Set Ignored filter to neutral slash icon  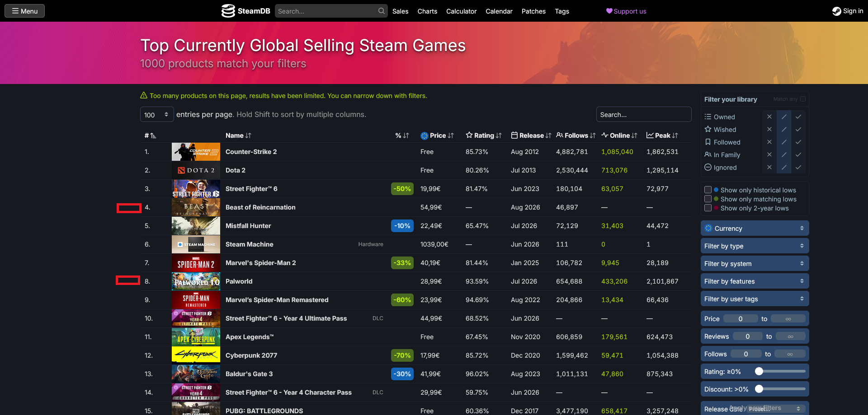(784, 167)
